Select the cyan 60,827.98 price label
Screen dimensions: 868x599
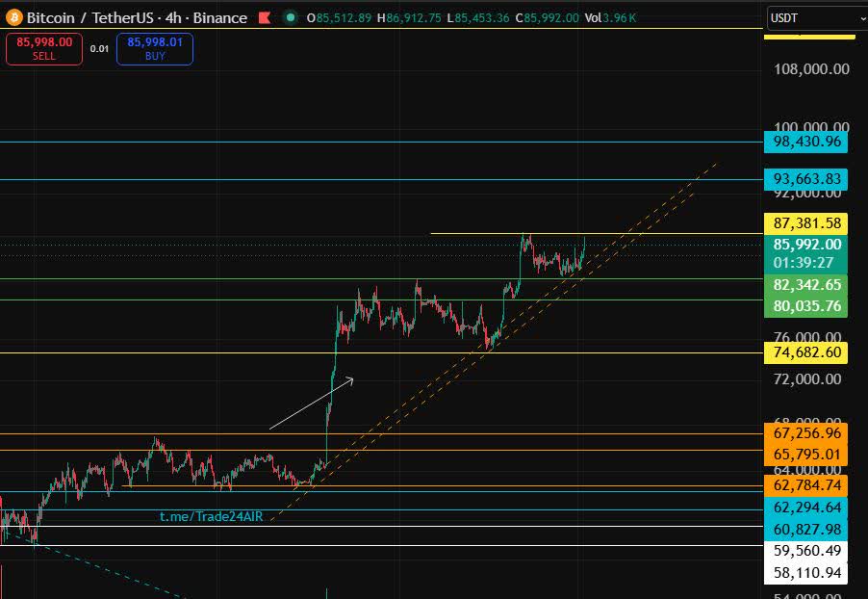tap(805, 530)
